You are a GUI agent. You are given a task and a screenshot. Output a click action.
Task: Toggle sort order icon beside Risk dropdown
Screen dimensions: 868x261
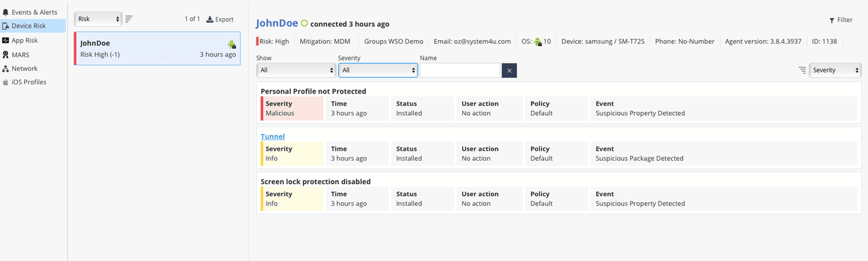tap(129, 19)
